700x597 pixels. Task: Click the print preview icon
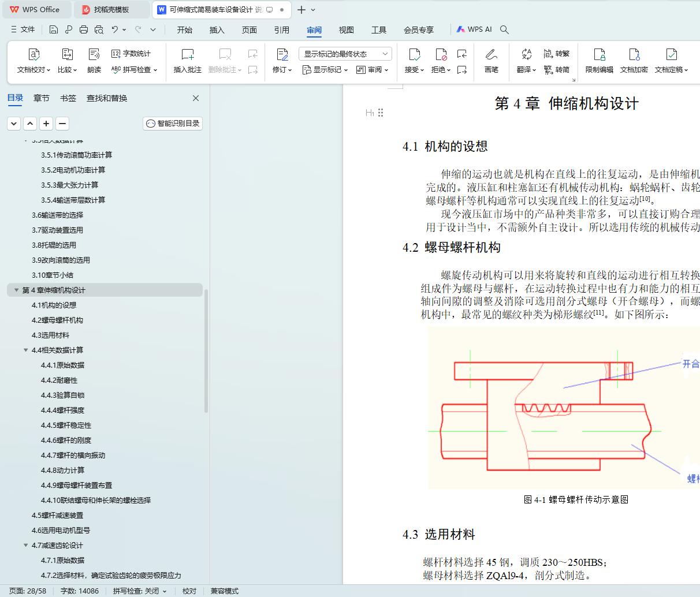click(99, 29)
